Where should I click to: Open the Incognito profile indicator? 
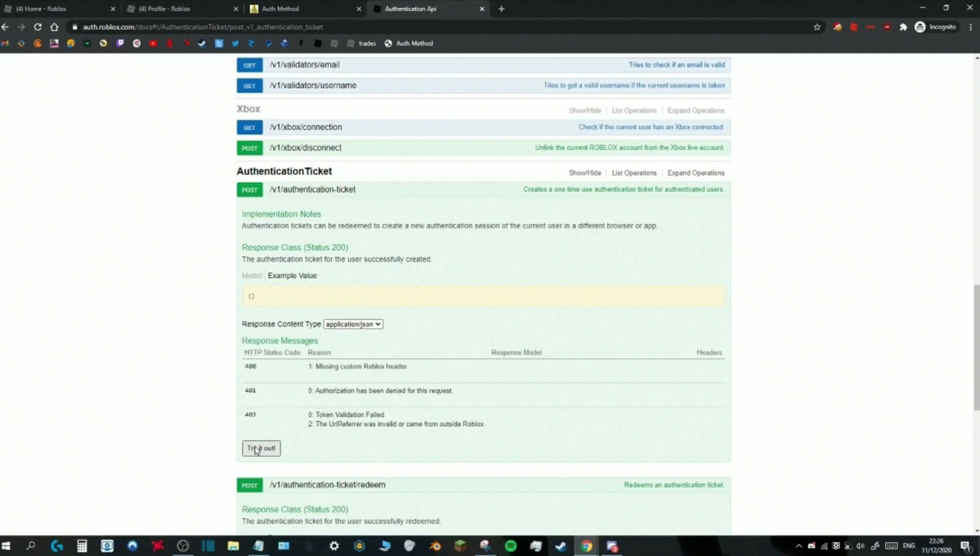click(x=935, y=27)
